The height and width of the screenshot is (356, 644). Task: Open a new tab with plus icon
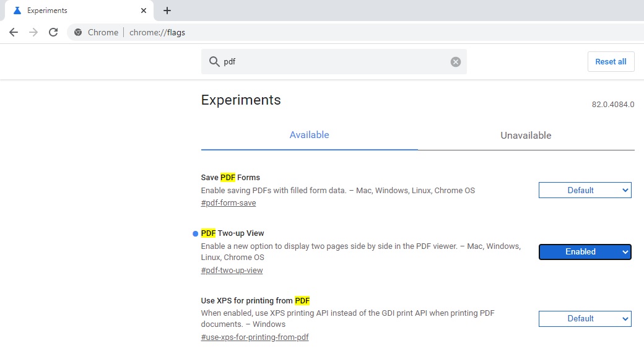[167, 11]
